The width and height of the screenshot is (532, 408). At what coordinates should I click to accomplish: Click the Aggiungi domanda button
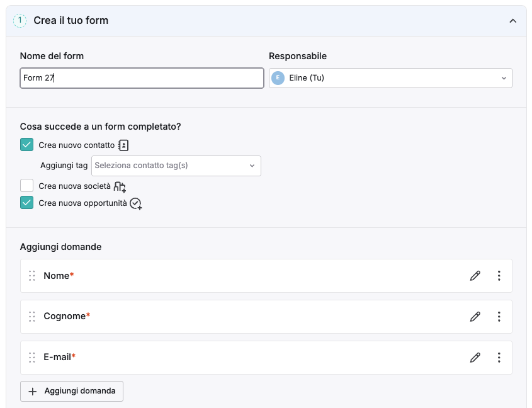tap(72, 391)
